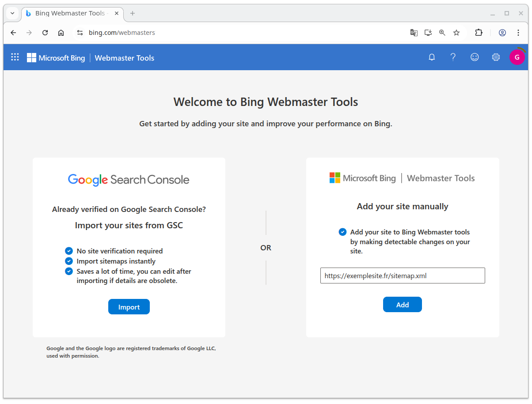
Task: Click the site URL input field
Action: tap(403, 276)
